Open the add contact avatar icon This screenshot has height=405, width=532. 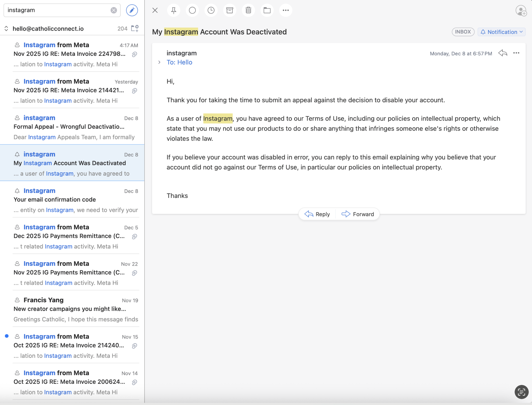point(521,11)
